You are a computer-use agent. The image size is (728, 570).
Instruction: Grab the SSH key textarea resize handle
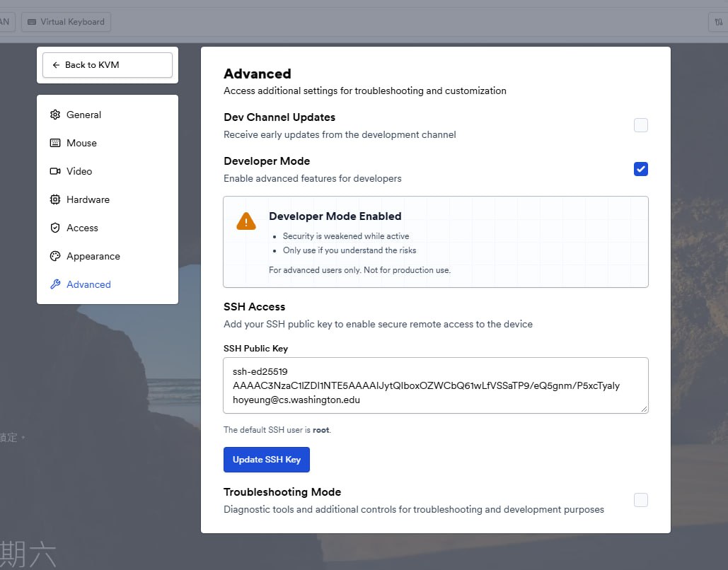(644, 409)
